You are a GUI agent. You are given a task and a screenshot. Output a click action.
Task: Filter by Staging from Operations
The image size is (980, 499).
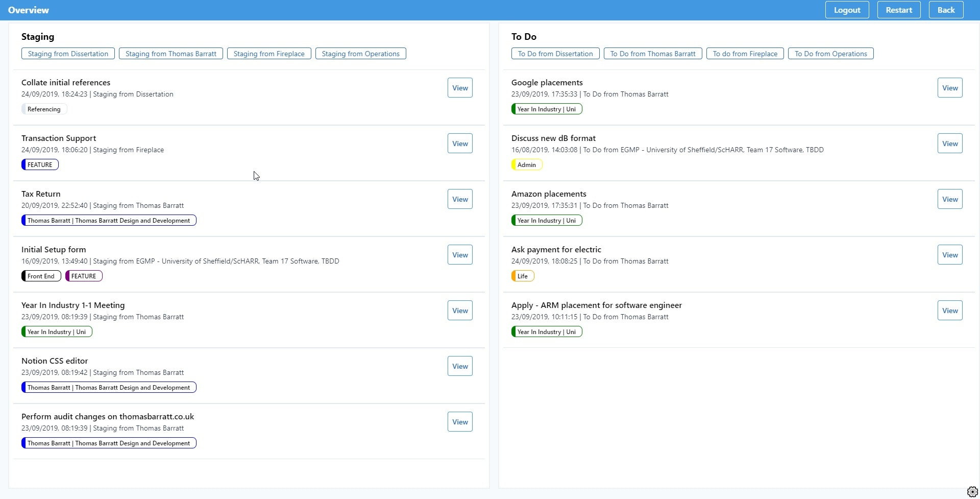coord(361,54)
